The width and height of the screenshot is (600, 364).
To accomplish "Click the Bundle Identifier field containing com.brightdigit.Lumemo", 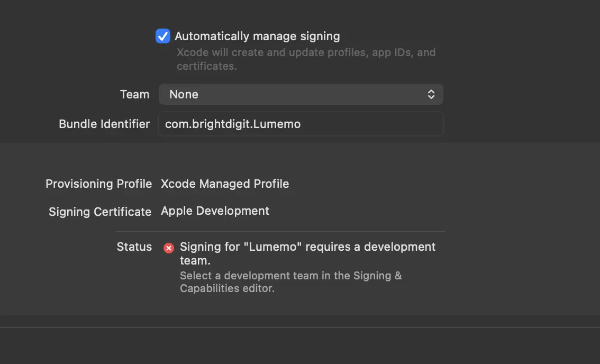I will (301, 124).
